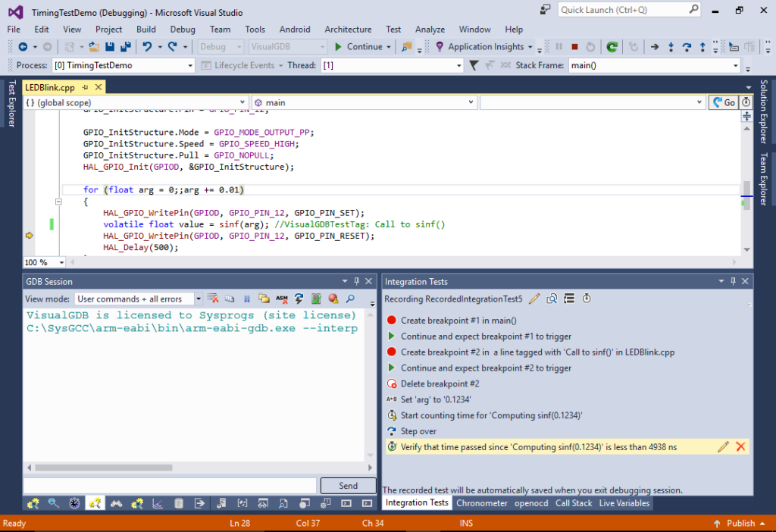Click the ASM disassembly icon in GDB Session toolbar
Screen dimensions: 776x532
281,298
